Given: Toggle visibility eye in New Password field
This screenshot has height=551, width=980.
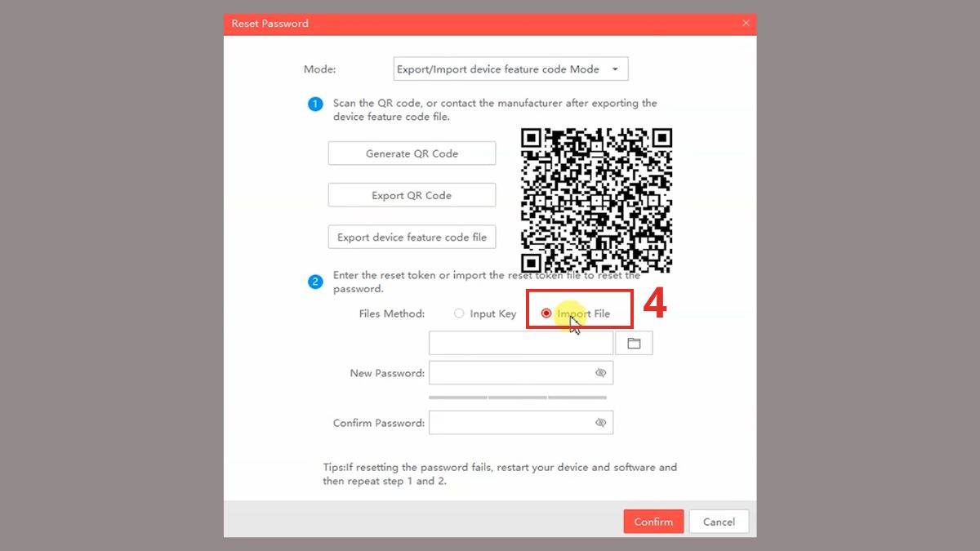Looking at the screenshot, I should click(x=601, y=373).
